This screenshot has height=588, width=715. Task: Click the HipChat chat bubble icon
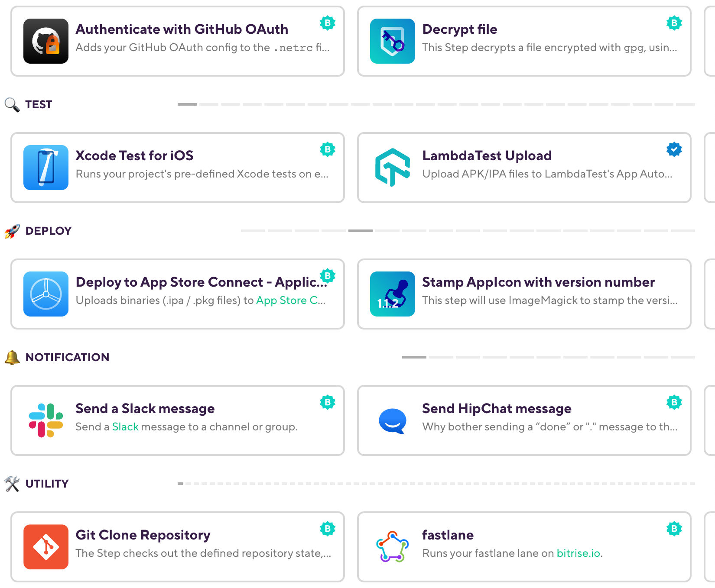pos(393,420)
